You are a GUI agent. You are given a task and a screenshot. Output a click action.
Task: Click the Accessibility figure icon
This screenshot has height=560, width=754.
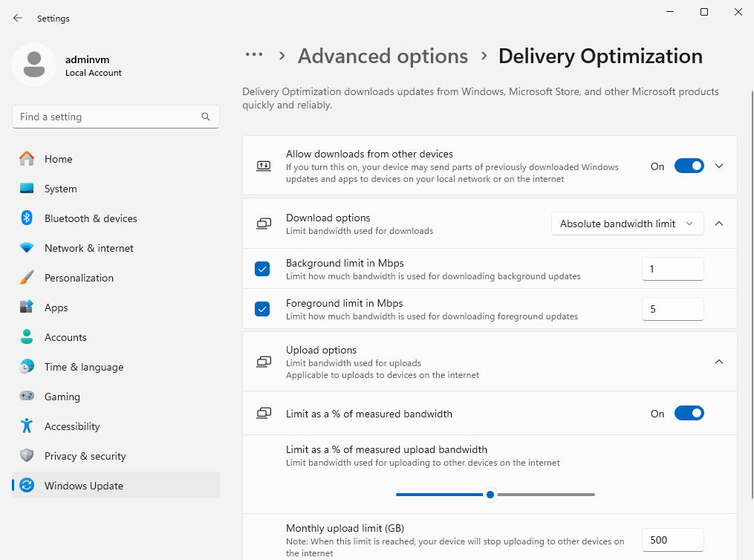27,426
